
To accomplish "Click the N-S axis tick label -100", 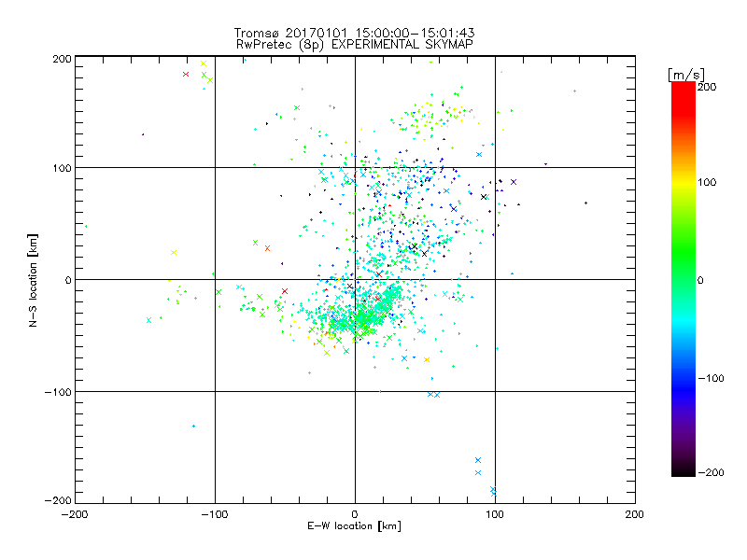I will (x=58, y=392).
